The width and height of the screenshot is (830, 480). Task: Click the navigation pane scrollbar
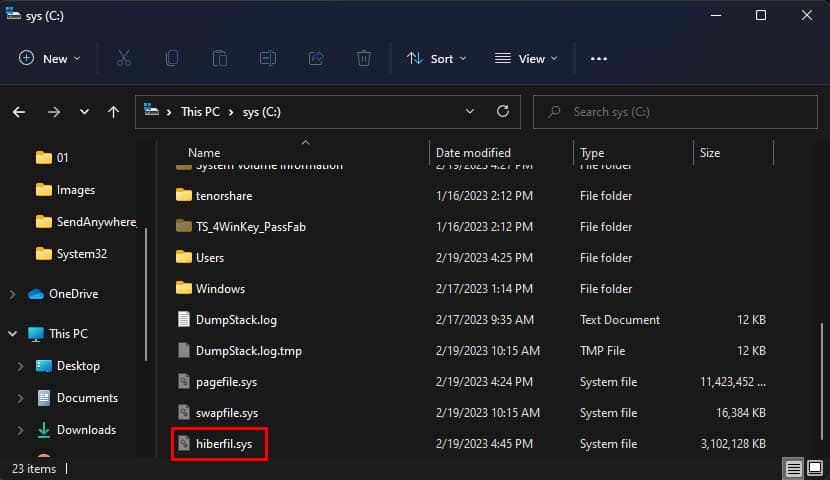coord(146,294)
